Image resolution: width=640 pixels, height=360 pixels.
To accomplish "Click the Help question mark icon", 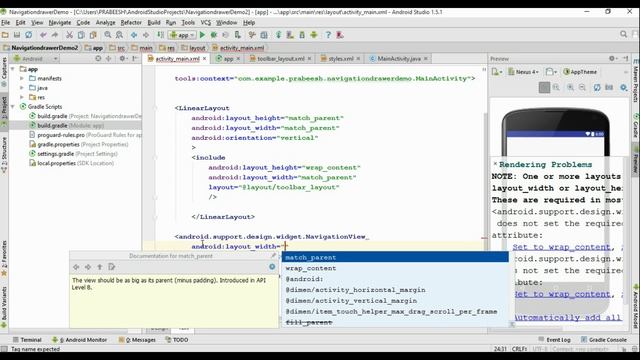I will [x=328, y=35].
